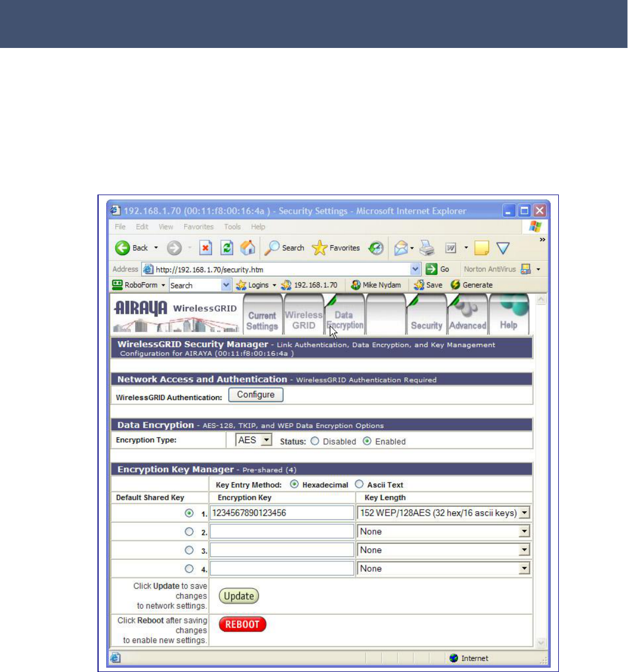Click the Mail envelope icon
This screenshot has height=672, width=628.
[x=401, y=248]
